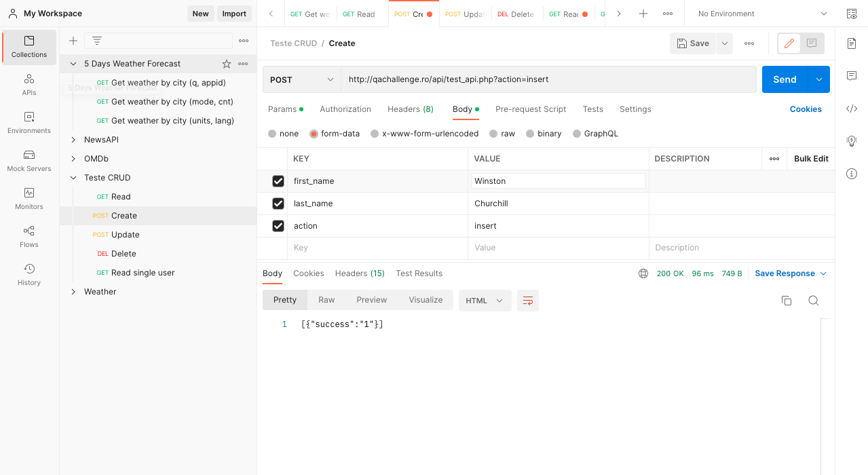Click the blue Send button
The height and width of the screenshot is (475, 868).
coord(785,79)
